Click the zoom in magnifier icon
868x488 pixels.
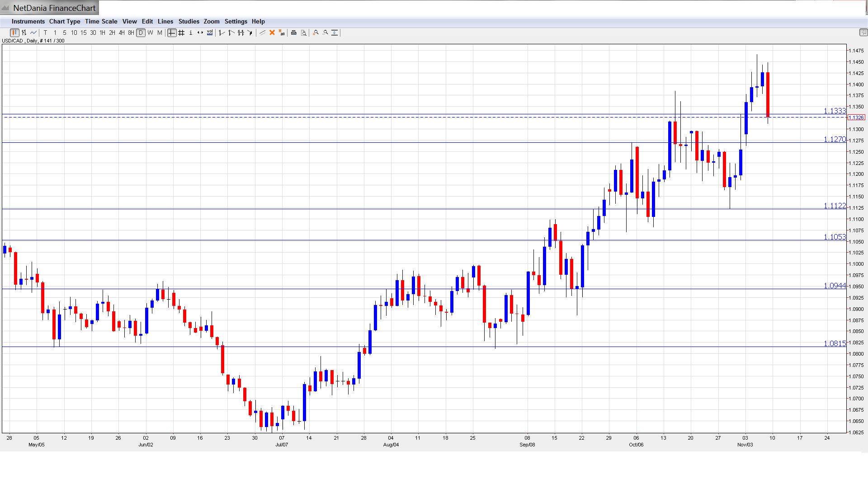coord(316,33)
